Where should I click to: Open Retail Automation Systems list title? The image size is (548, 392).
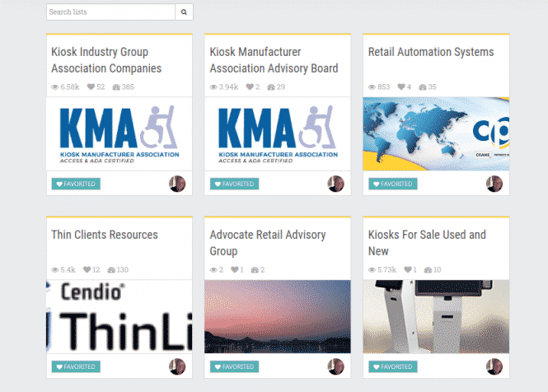point(431,52)
